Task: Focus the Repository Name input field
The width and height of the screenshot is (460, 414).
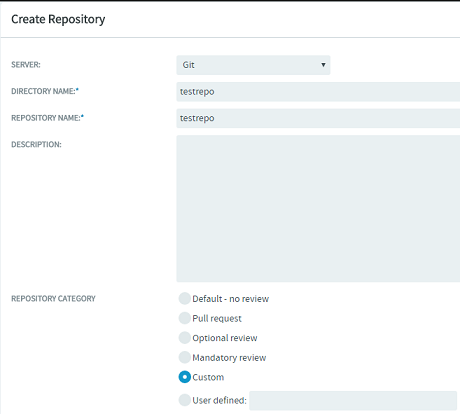Action: (x=318, y=118)
